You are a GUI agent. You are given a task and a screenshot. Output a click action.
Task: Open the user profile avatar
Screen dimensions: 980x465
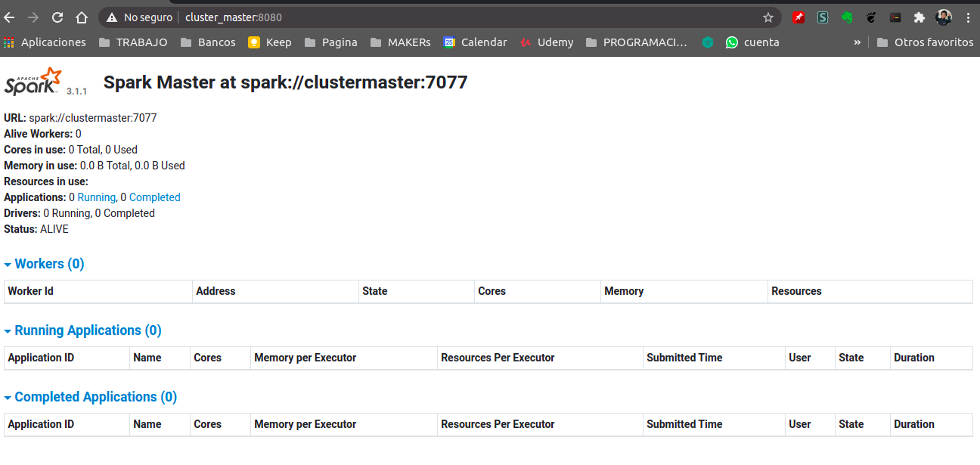[944, 17]
